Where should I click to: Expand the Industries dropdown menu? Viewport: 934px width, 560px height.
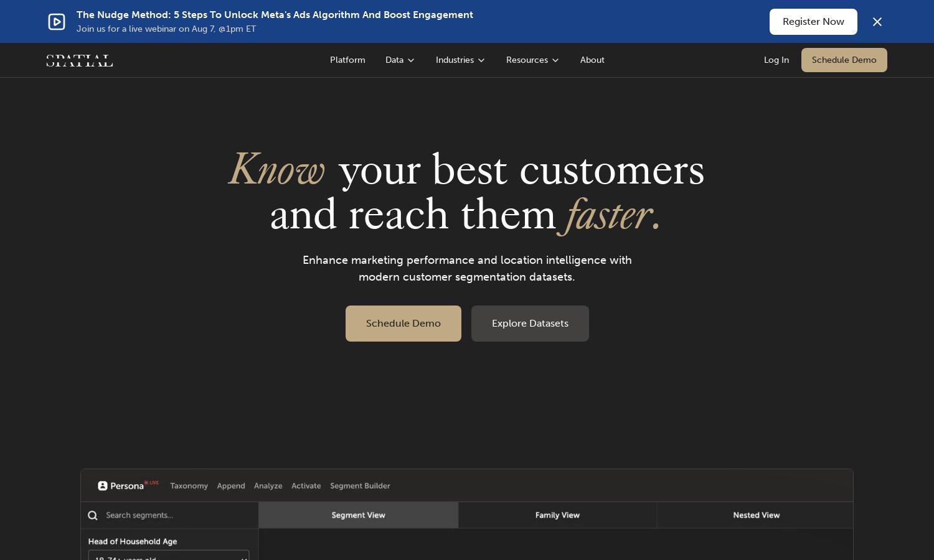click(x=460, y=60)
